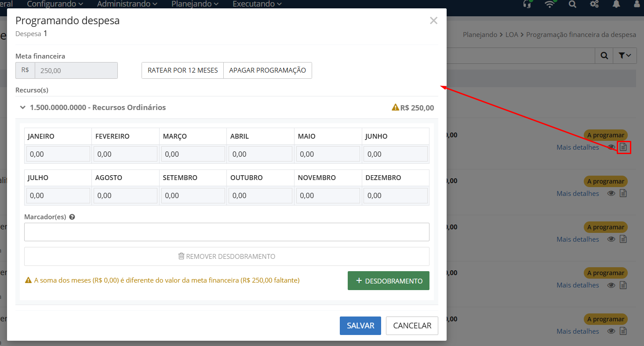Open the document icon in fourth A programar row
Viewport: 644px width, 346px height.
pyautogui.click(x=623, y=285)
